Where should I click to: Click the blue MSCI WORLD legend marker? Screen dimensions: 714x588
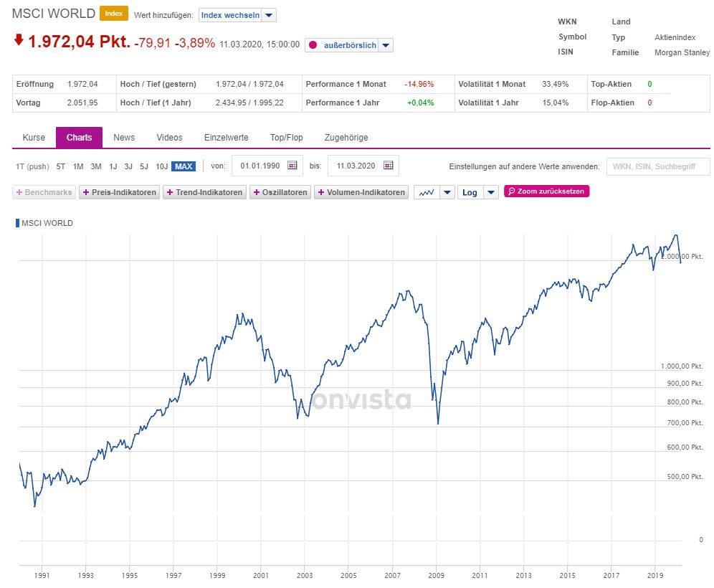17,223
